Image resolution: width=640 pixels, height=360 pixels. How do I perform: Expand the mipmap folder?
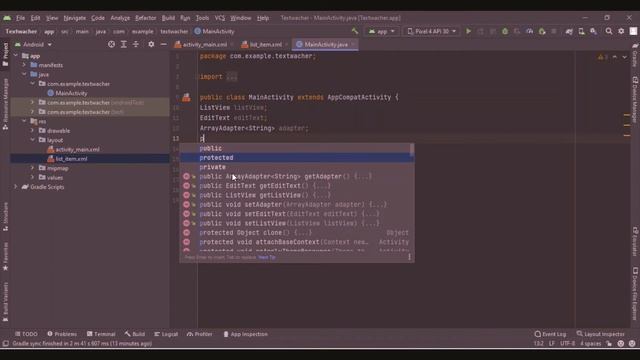tap(32, 168)
